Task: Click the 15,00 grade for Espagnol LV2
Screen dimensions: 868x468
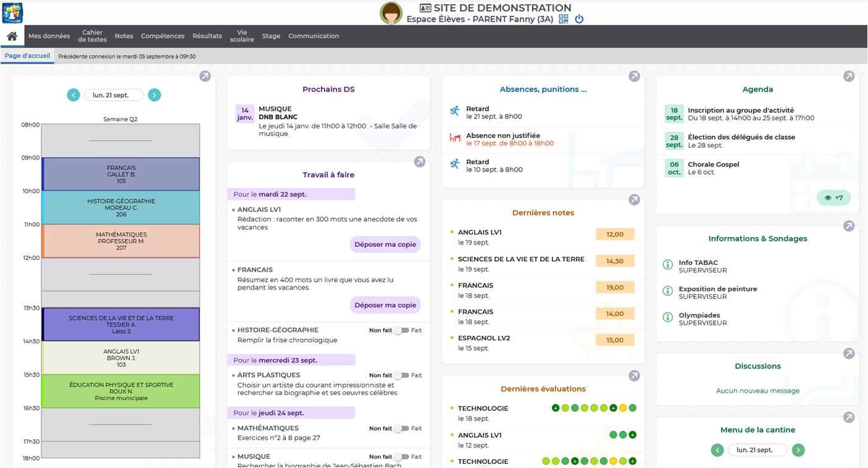Action: tap(615, 340)
